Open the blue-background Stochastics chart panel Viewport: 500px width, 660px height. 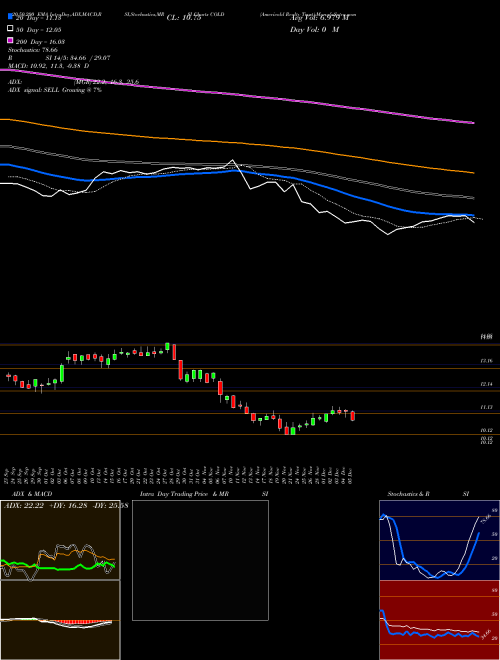click(439, 540)
